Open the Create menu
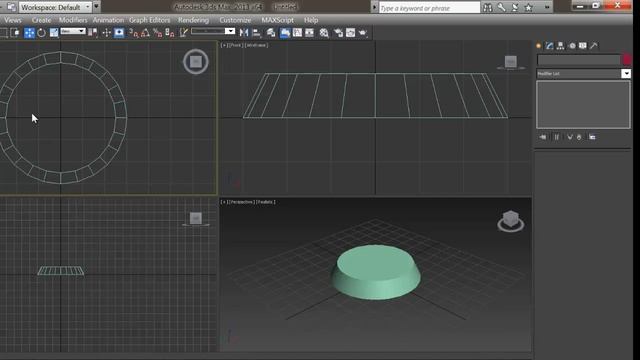The image size is (640, 360). coord(42,20)
